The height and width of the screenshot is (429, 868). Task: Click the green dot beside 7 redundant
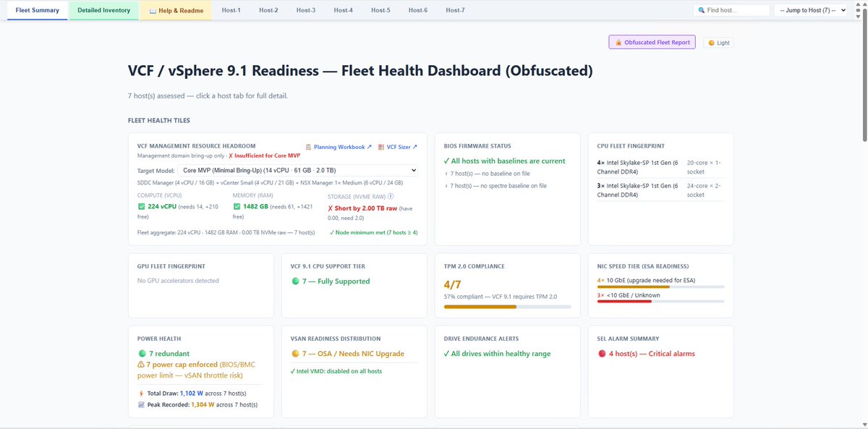tap(141, 354)
